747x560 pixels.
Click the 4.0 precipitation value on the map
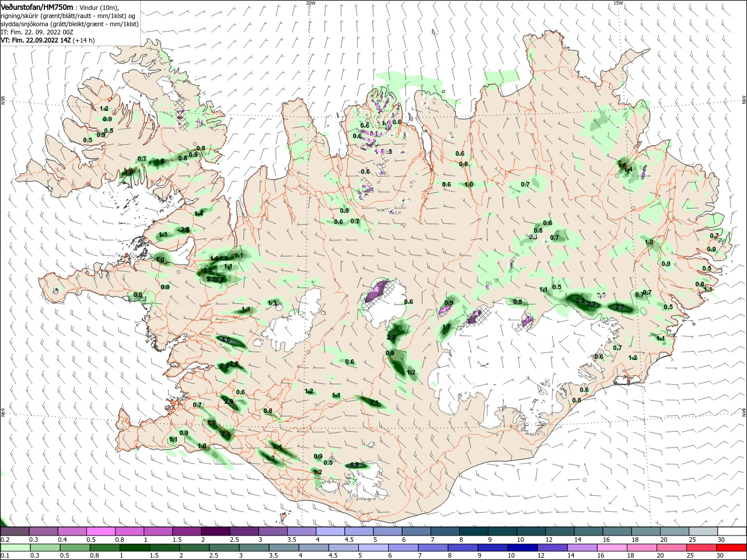click(225, 339)
